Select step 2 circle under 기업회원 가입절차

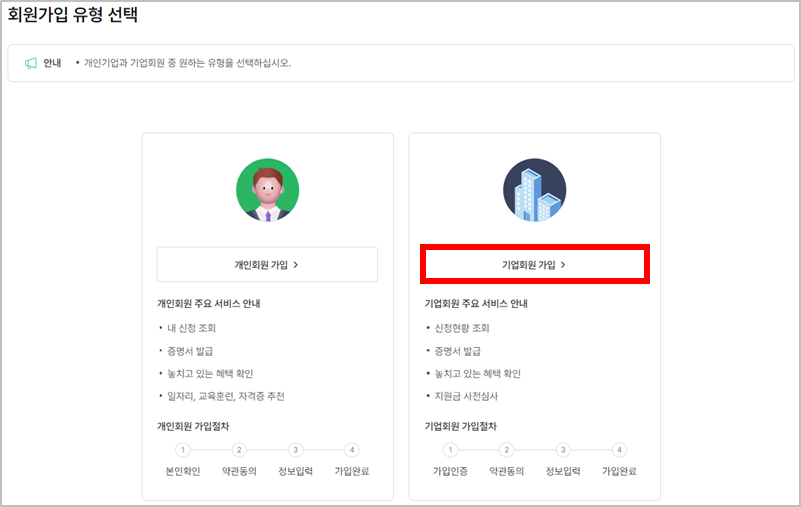(x=507, y=450)
